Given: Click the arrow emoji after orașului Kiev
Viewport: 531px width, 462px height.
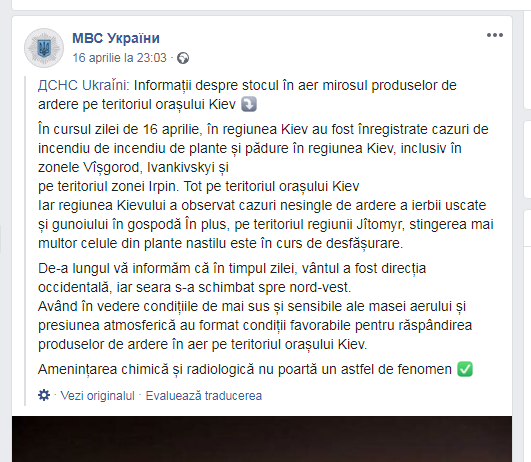Looking at the screenshot, I should [249, 104].
